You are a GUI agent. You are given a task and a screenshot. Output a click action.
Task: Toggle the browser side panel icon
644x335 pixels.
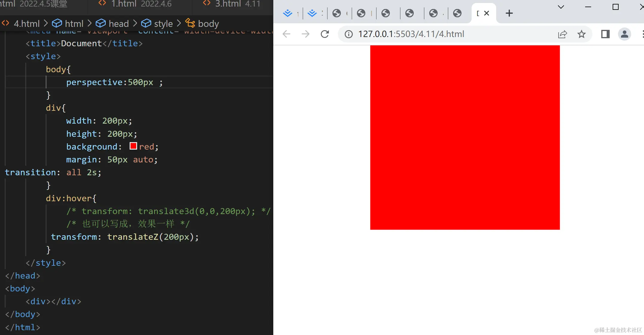[x=605, y=34]
